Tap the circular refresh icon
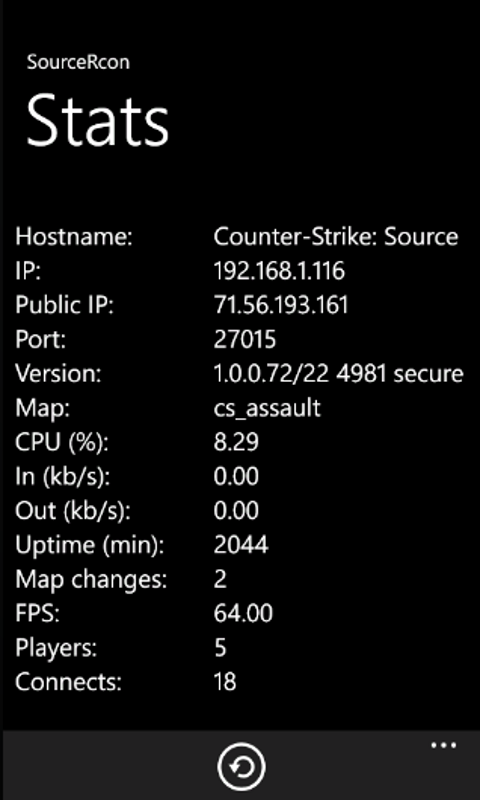Viewport: 480px width, 800px height. (241, 766)
